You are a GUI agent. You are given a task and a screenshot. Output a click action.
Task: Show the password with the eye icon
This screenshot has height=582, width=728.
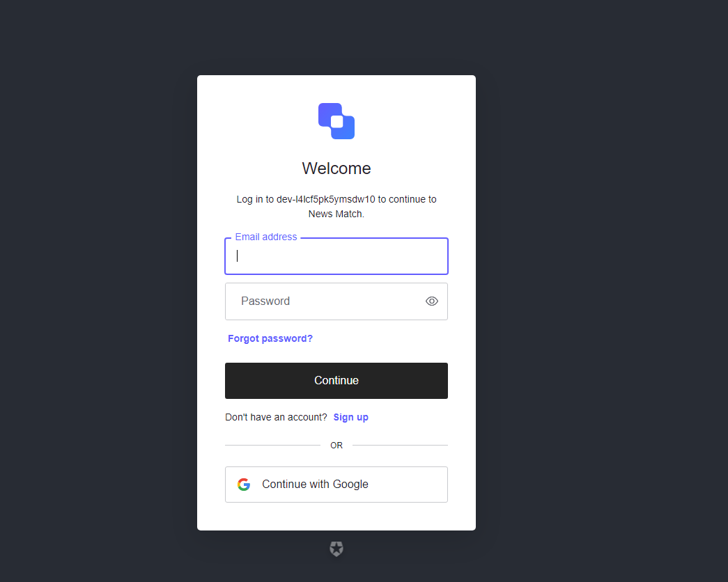(x=432, y=301)
